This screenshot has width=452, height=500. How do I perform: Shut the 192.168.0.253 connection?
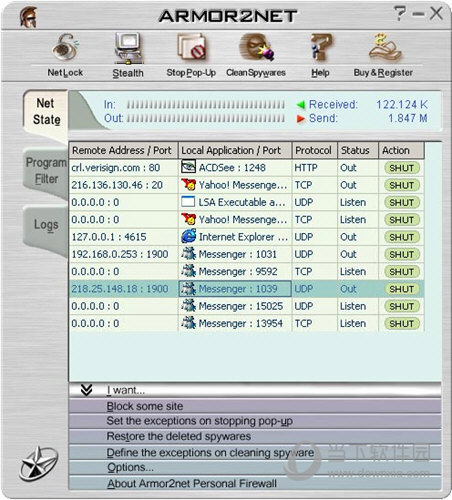click(x=402, y=255)
